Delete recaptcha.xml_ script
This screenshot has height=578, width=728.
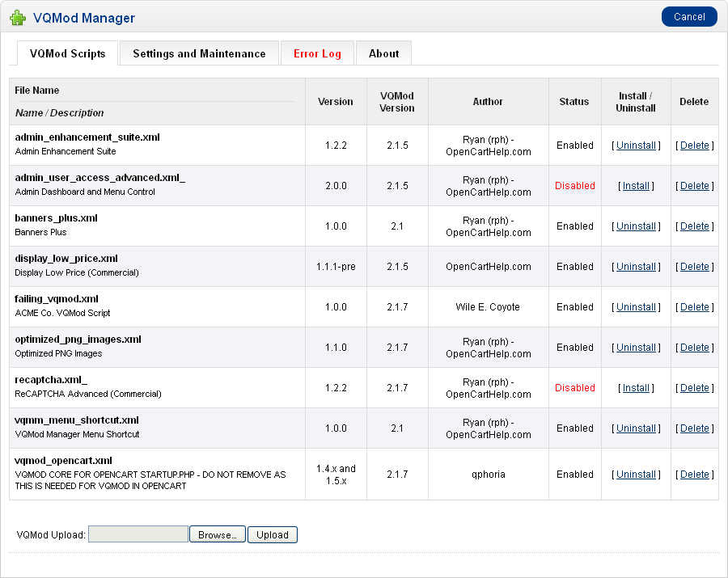(x=695, y=387)
